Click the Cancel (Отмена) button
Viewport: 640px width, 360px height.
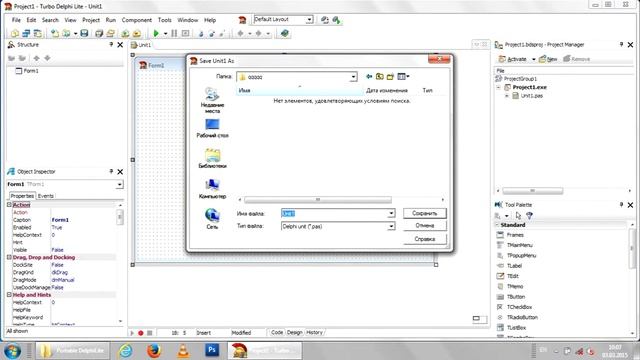(424, 226)
